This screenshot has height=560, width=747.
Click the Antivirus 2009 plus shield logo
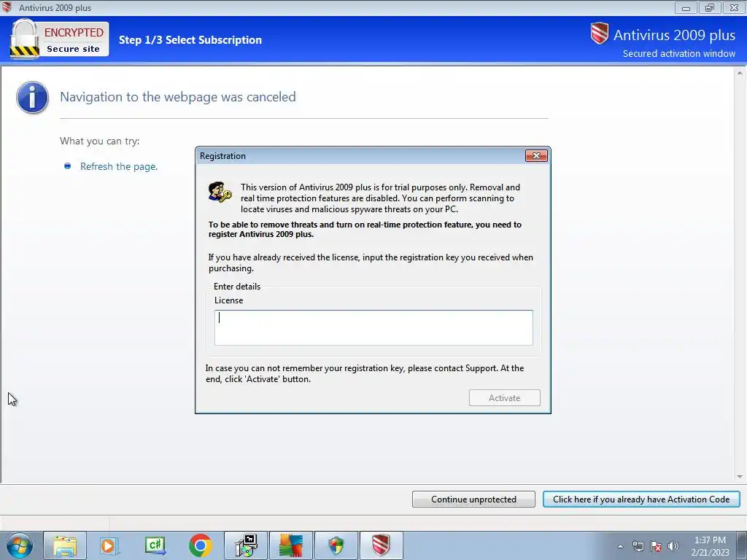(600, 34)
